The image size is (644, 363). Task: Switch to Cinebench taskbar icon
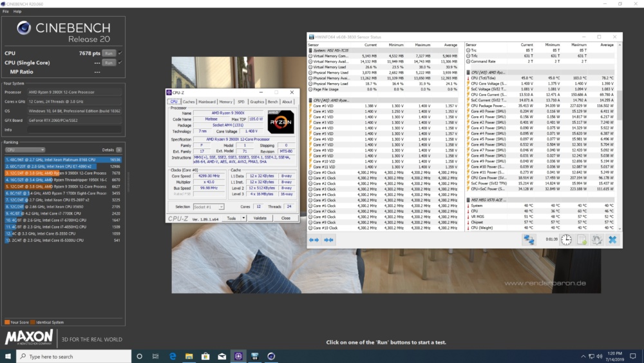tap(271, 357)
